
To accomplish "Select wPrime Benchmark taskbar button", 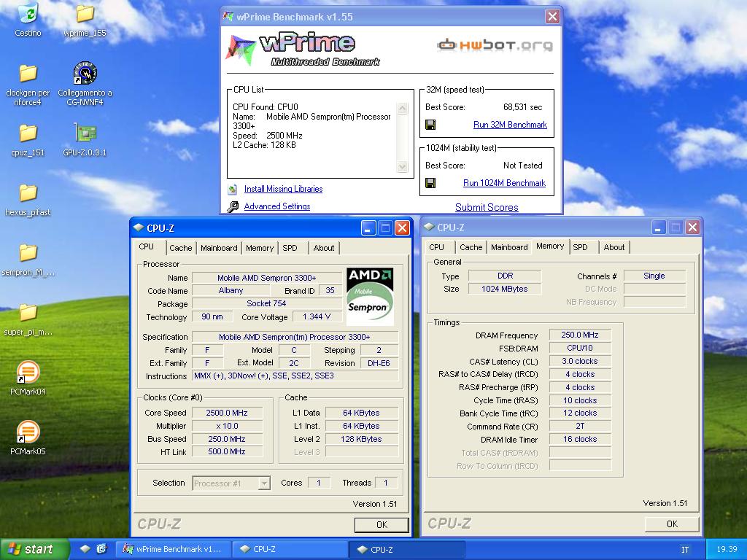I will tap(174, 549).
